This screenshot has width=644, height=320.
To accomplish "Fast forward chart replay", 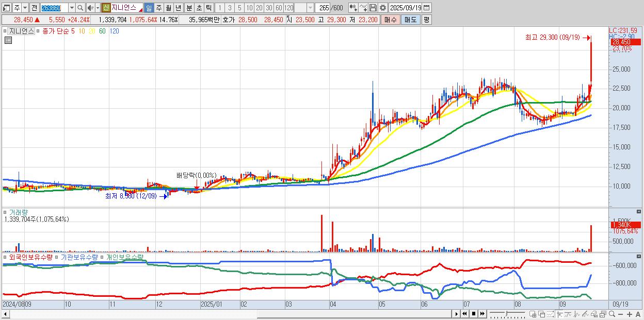I will pyautogui.click(x=482, y=314).
